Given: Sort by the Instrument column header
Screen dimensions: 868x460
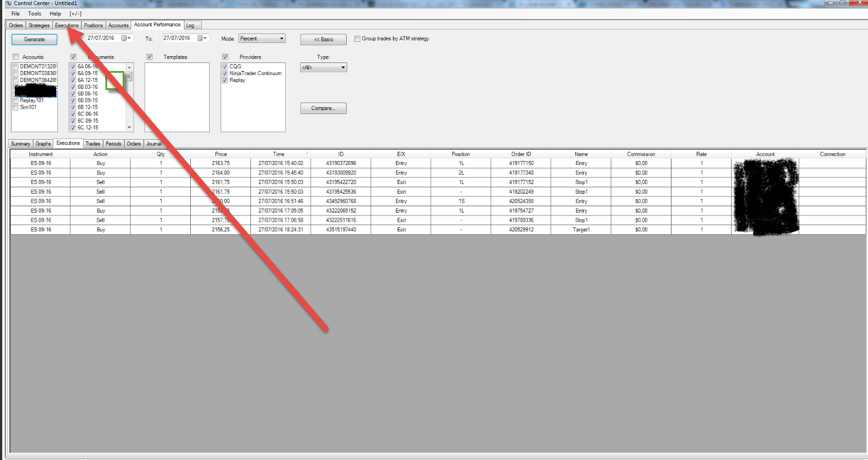Looking at the screenshot, I should (41, 154).
